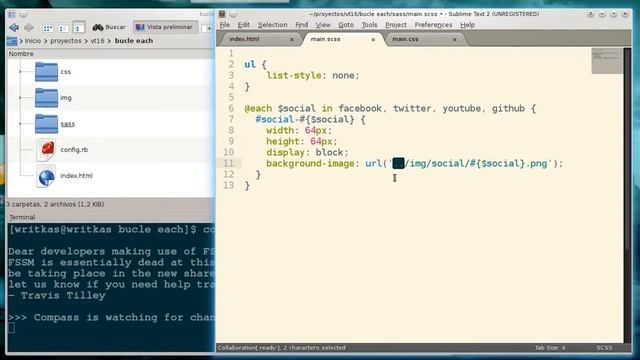640x360 pixels.
Task: Click the #social-#{$social} selector text
Action: coord(305,120)
